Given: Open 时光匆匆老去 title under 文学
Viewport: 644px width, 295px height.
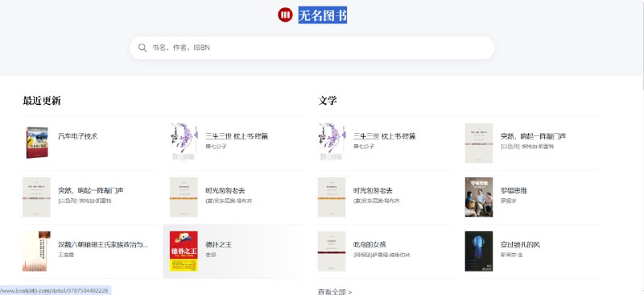Looking at the screenshot, I should pyautogui.click(x=373, y=190).
